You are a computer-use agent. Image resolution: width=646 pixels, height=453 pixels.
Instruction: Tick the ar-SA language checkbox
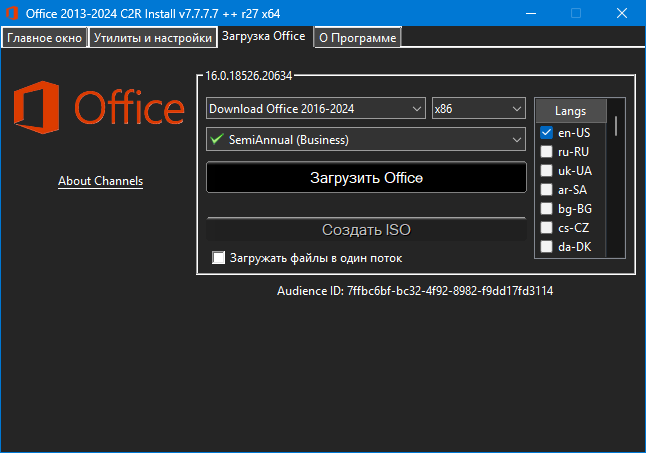(547, 189)
